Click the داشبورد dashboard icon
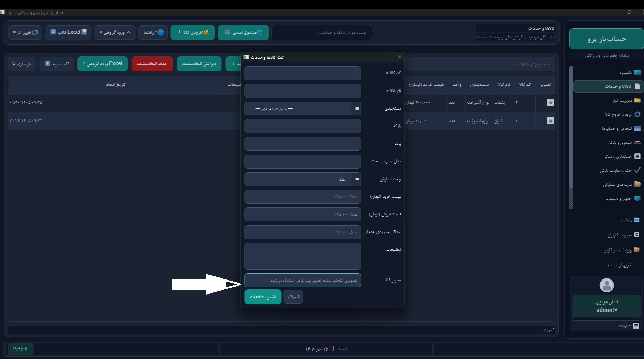 (x=637, y=72)
